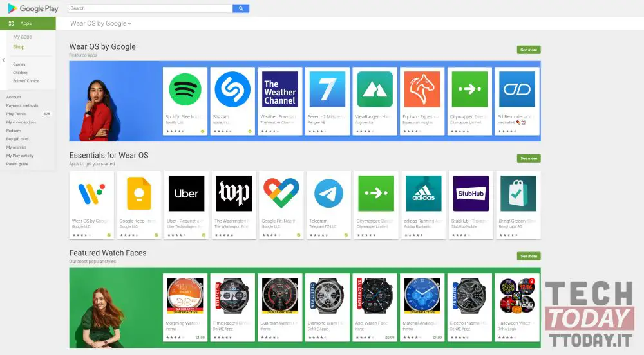Open the Shazam app icon
The height and width of the screenshot is (355, 644).
click(x=232, y=89)
